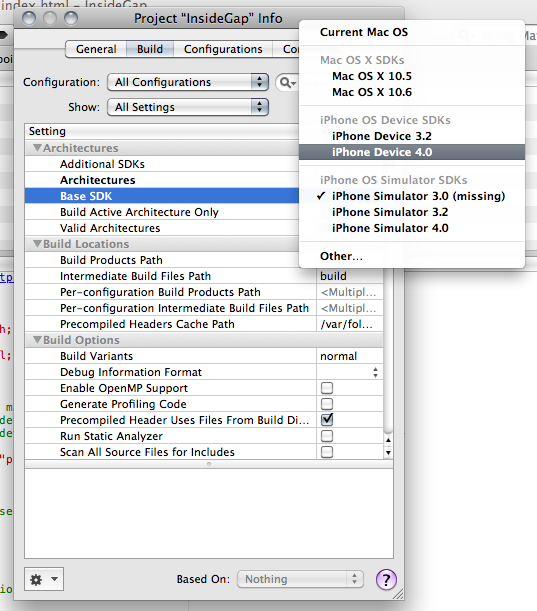Enable Scan All Source Files checkbox
Screen dimensions: 537x611
327,452
